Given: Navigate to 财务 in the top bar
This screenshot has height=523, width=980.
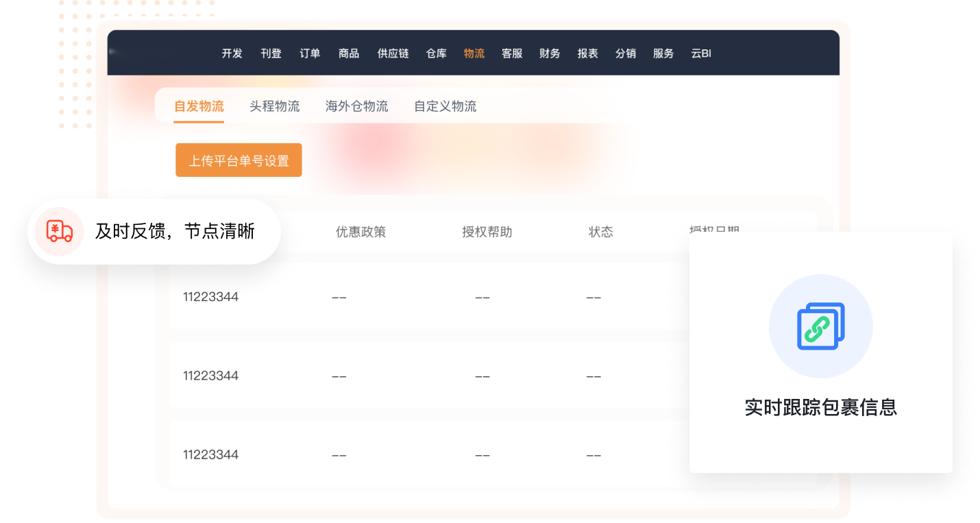Looking at the screenshot, I should pos(550,53).
